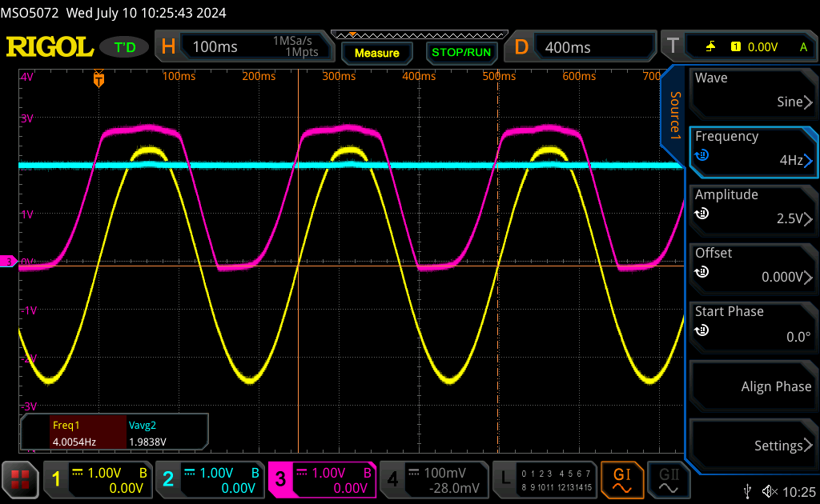The height and width of the screenshot is (504, 820).
Task: Toggle the muted speaker icon
Action: (x=770, y=491)
